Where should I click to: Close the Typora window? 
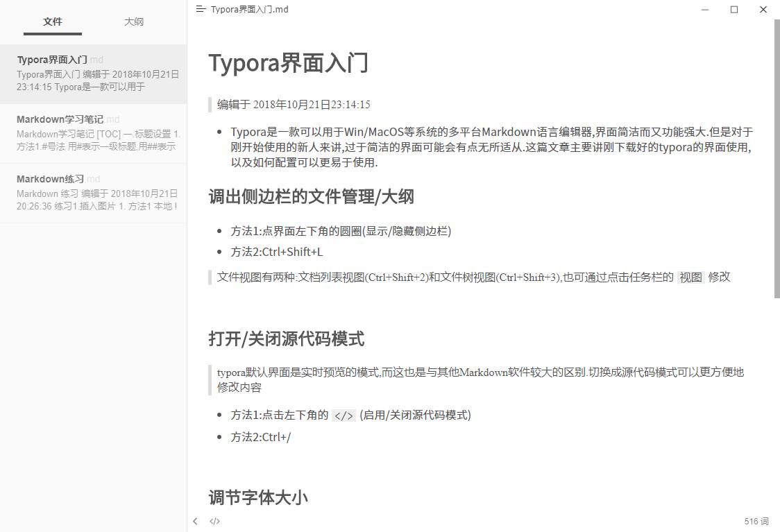[763, 10]
